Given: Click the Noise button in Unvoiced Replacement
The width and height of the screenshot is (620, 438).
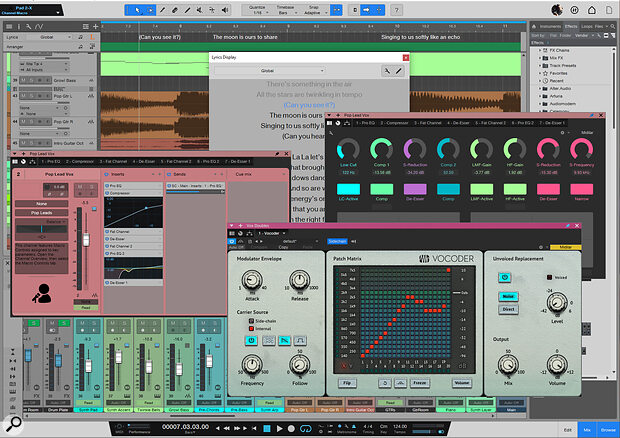Looking at the screenshot, I should pos(508,296).
